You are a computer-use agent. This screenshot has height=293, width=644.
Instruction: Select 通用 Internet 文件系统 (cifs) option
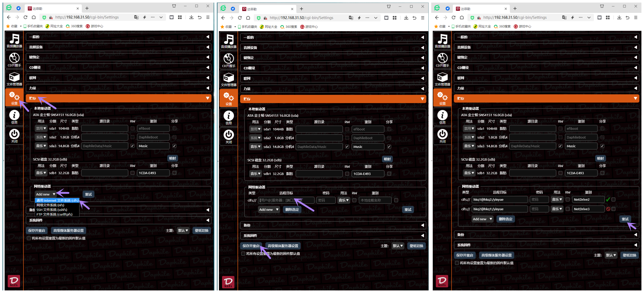[57, 200]
